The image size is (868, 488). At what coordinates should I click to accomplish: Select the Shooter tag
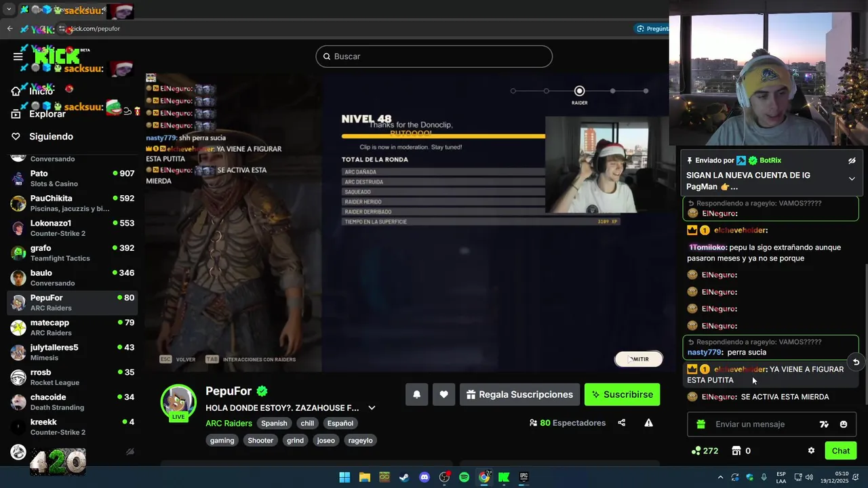click(x=260, y=441)
